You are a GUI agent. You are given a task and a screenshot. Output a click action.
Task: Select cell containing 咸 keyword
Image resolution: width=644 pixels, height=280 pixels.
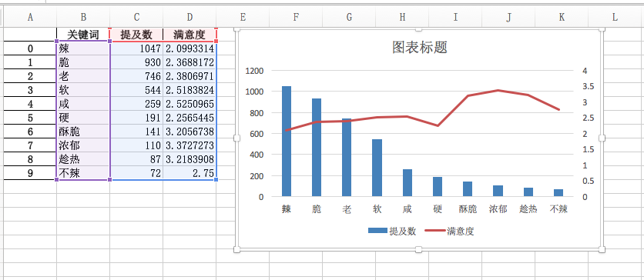83,104
